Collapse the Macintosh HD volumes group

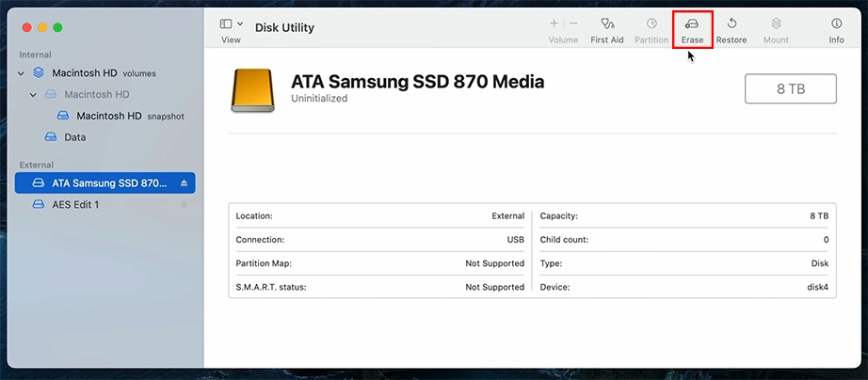(22, 73)
